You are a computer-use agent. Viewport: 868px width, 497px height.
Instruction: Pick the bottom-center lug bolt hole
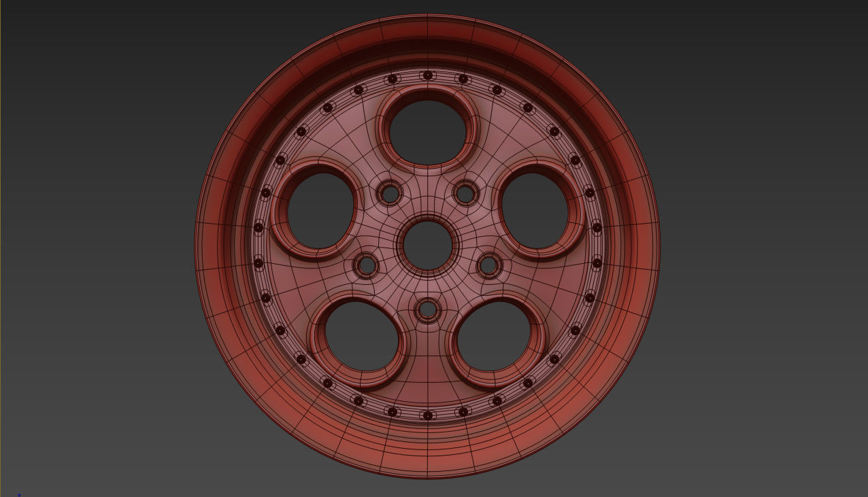[427, 310]
